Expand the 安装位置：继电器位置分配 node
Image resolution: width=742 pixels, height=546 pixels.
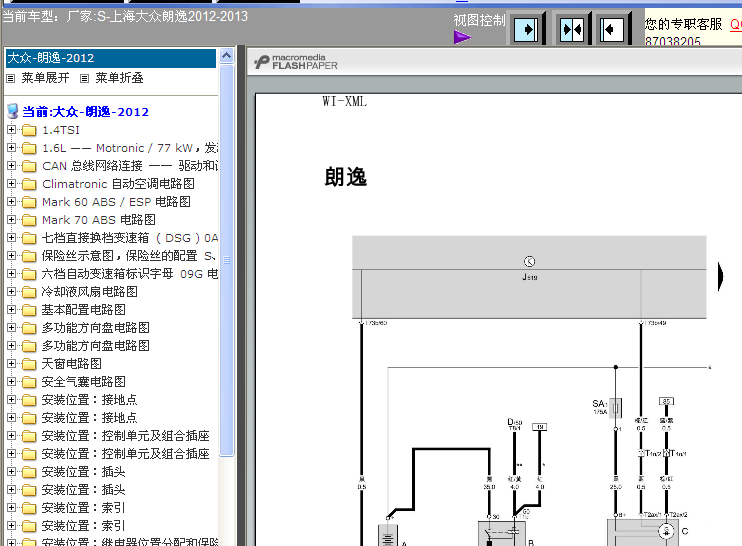[11, 542]
